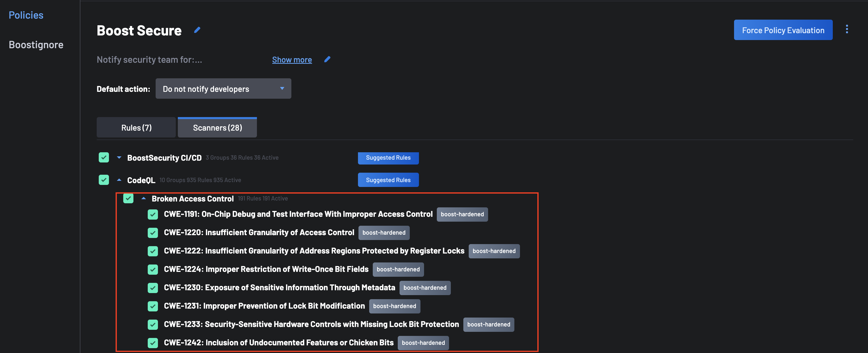Click Force Policy Evaluation button

[783, 30]
